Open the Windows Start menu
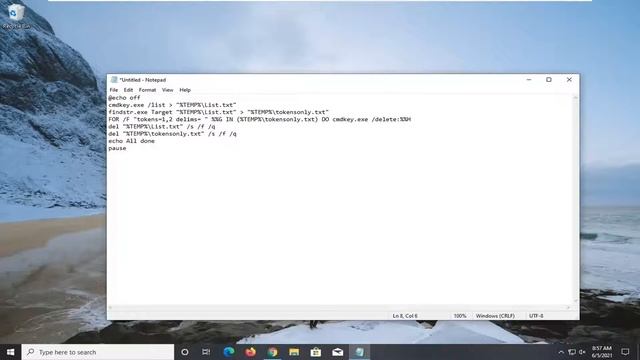 [11, 352]
